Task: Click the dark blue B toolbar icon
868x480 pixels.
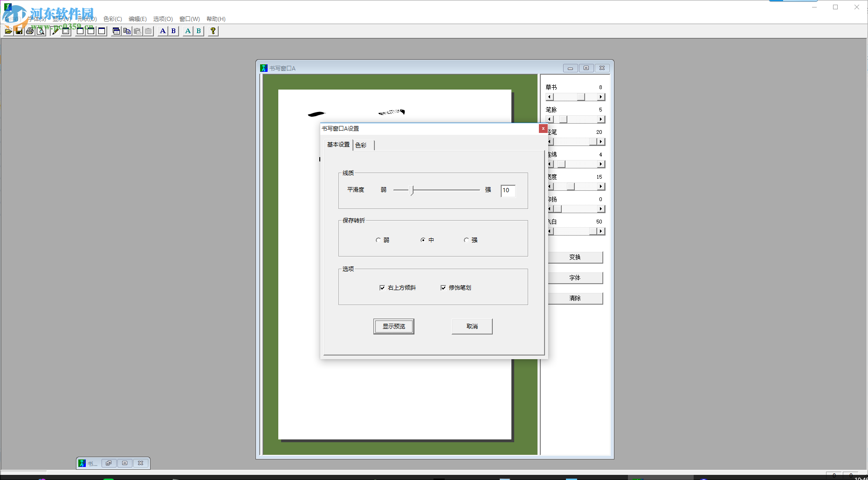Action: (173, 31)
